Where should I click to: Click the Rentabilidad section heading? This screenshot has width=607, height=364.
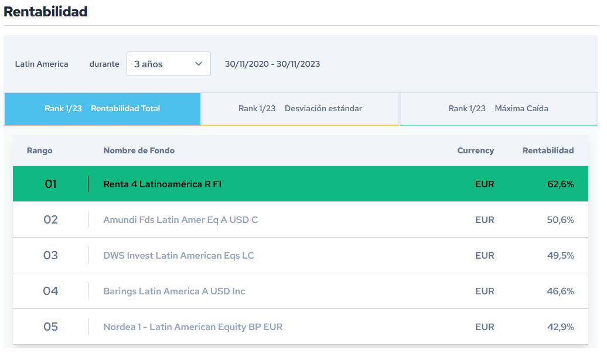click(46, 11)
